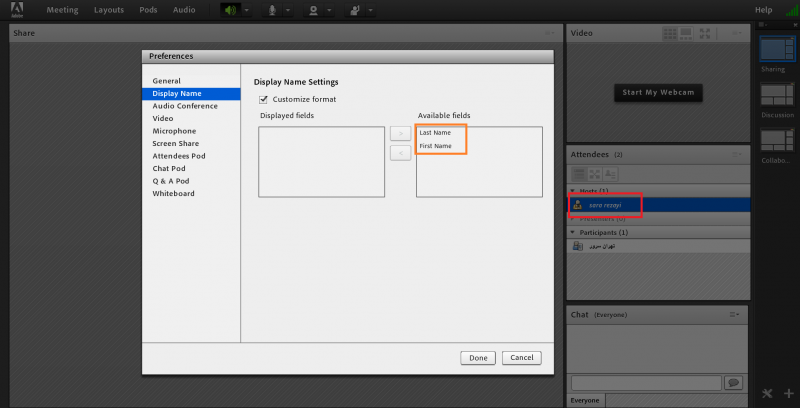The height and width of the screenshot is (408, 800).
Task: Open the Layouts menu
Action: coord(109,10)
